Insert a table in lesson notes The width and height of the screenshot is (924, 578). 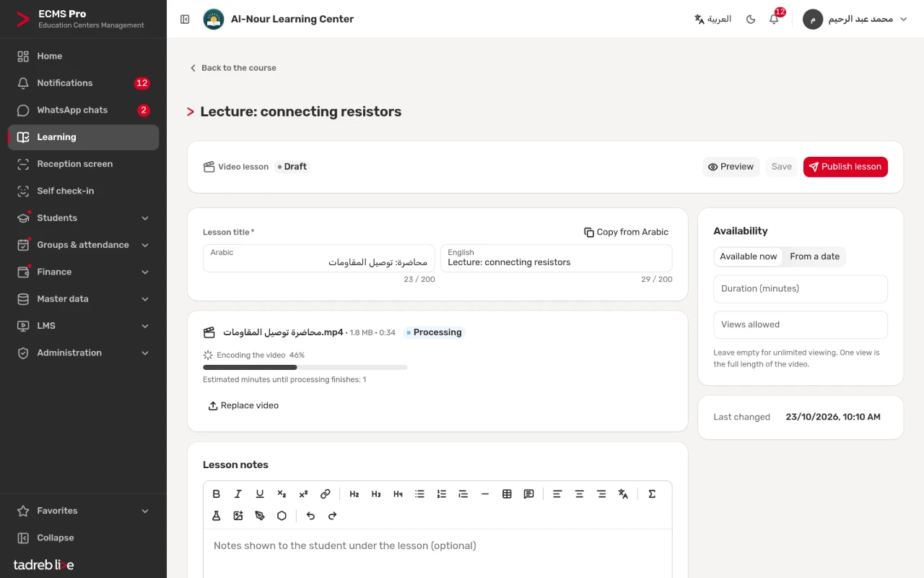[507, 494]
